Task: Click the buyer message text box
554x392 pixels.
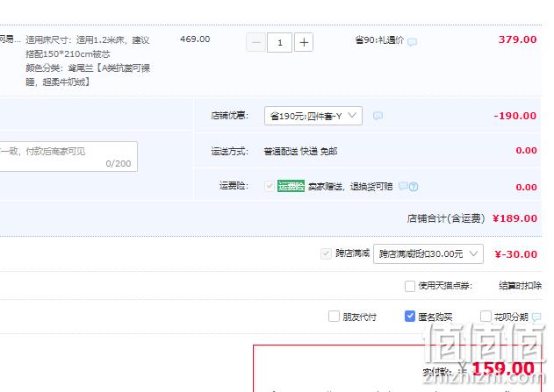Action: [67, 157]
